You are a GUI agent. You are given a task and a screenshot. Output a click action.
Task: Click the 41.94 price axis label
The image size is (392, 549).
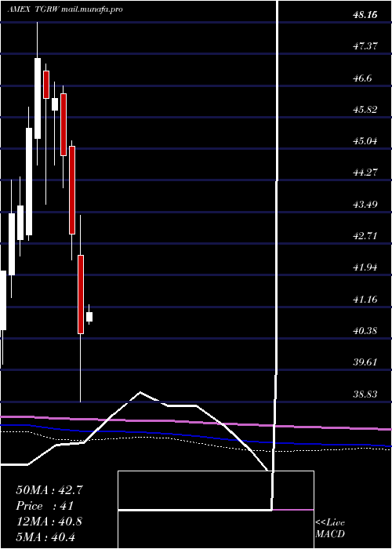click(365, 267)
